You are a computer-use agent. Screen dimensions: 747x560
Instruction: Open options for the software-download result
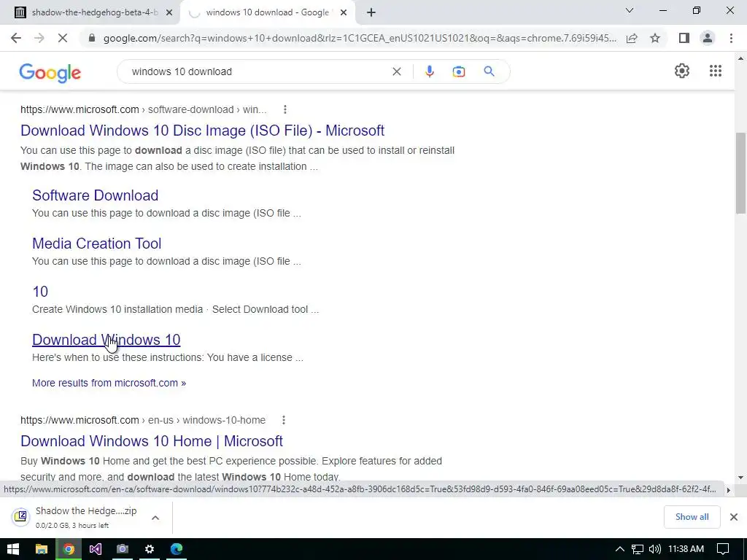(285, 109)
